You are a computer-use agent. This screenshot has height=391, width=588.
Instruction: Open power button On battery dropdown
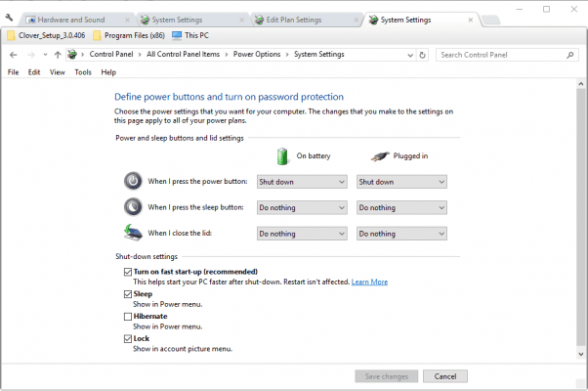pos(302,182)
